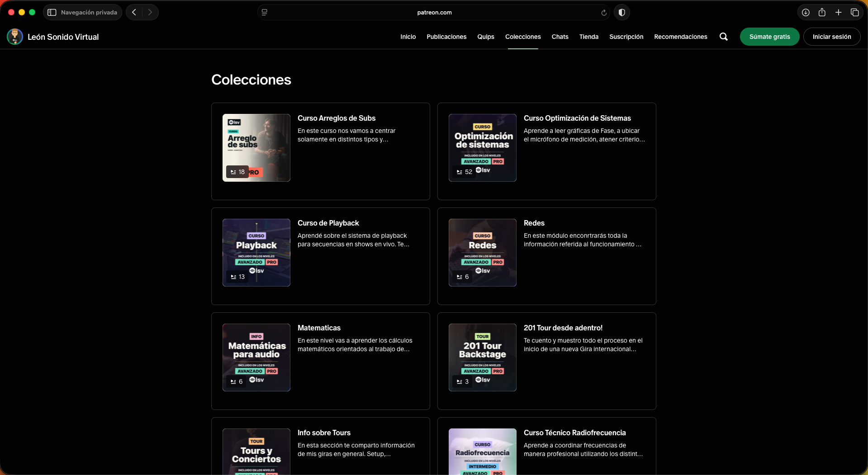Open the Curso Técnico Radiofrecuencia title
The image size is (868, 475).
click(575, 433)
